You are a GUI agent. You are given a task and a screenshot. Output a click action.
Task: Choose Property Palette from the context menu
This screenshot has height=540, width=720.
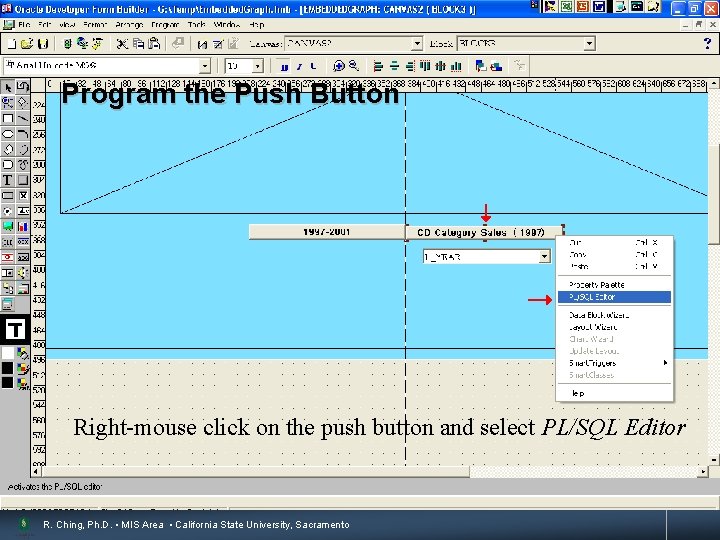[x=614, y=285]
